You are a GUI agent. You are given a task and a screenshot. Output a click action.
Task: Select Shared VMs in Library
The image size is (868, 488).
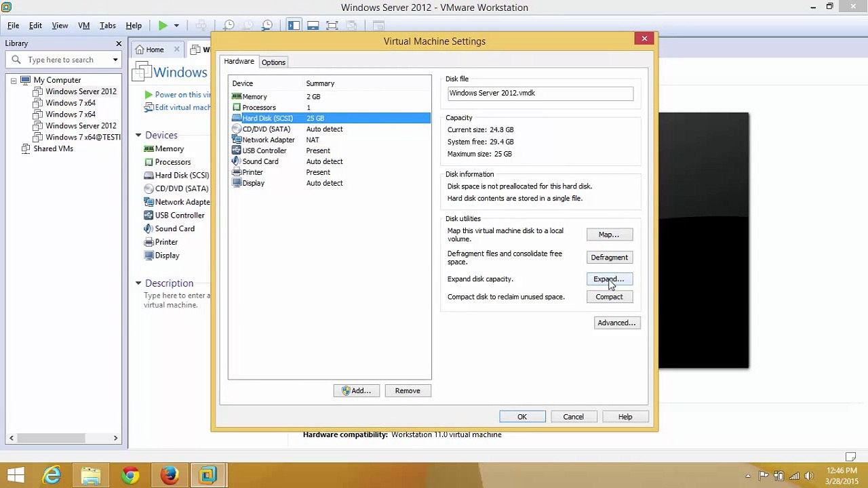point(53,148)
